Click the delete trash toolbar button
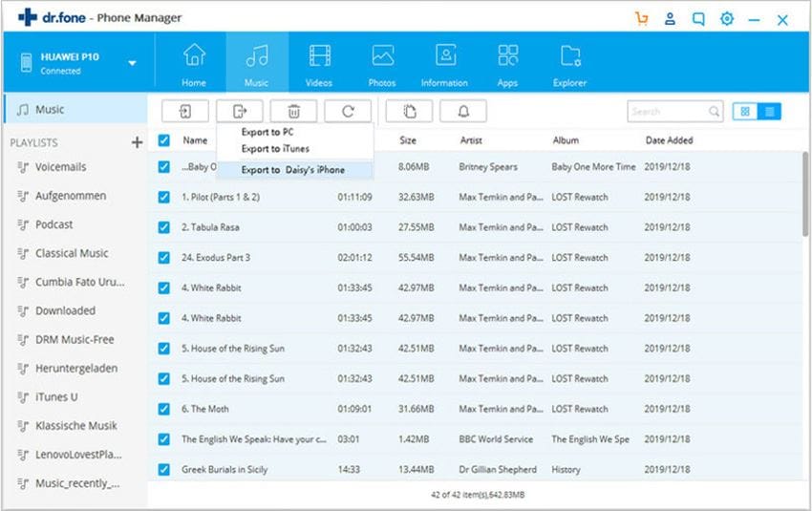The height and width of the screenshot is (511, 812). click(x=293, y=112)
